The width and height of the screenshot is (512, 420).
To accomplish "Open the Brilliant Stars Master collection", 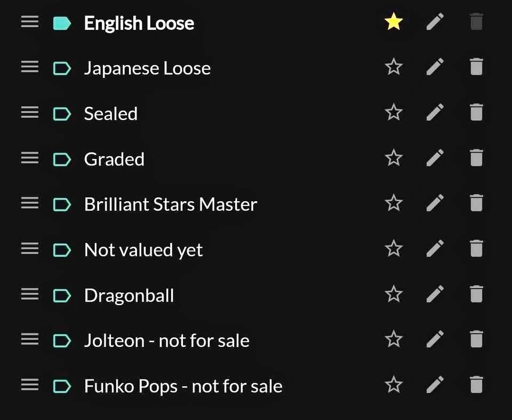I will 171,204.
